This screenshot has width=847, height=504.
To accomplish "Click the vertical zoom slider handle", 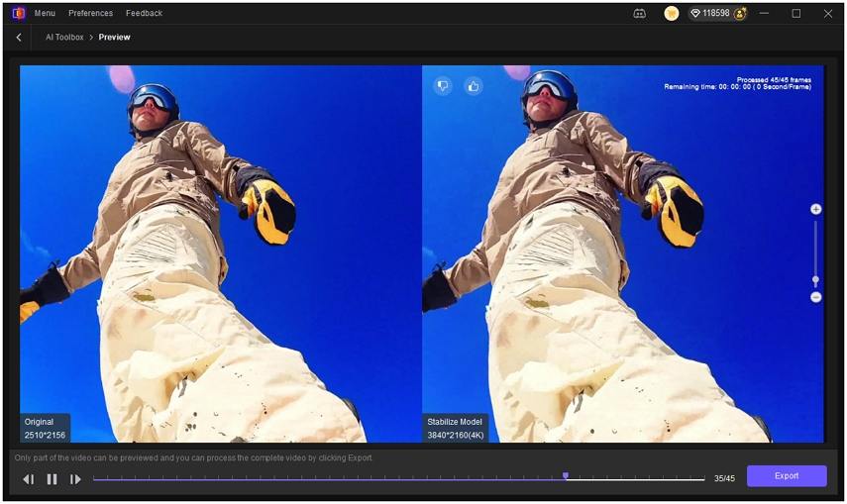I will tap(815, 280).
